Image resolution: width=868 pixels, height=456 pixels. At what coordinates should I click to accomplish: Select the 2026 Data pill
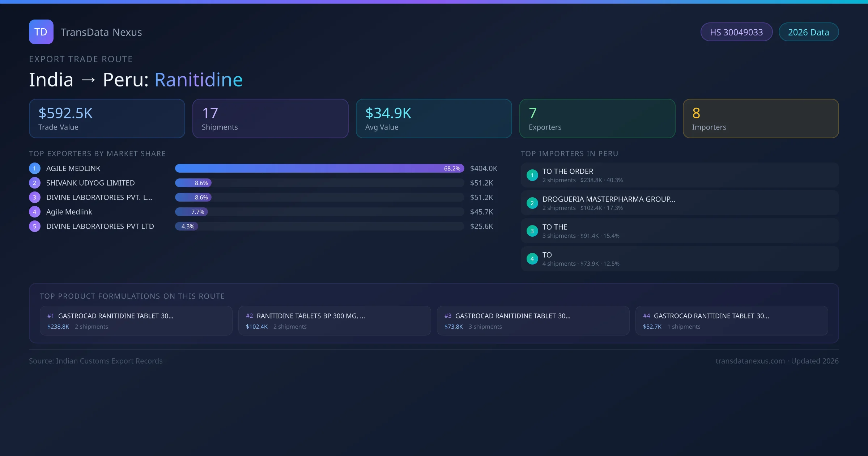[808, 32]
